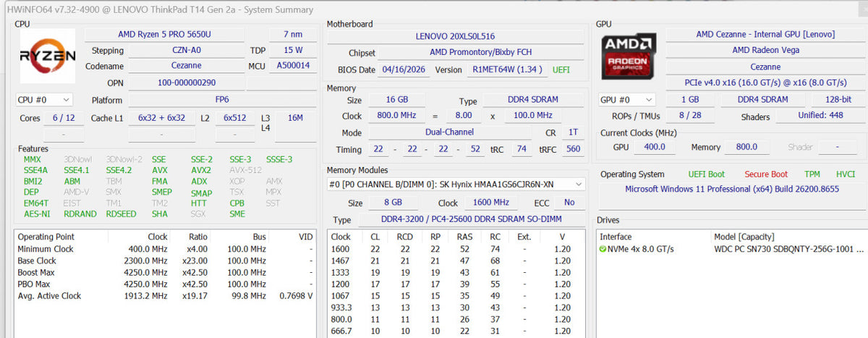The width and height of the screenshot is (868, 338).
Task: Open the CPU #0 selector dropdown
Action: (x=44, y=100)
